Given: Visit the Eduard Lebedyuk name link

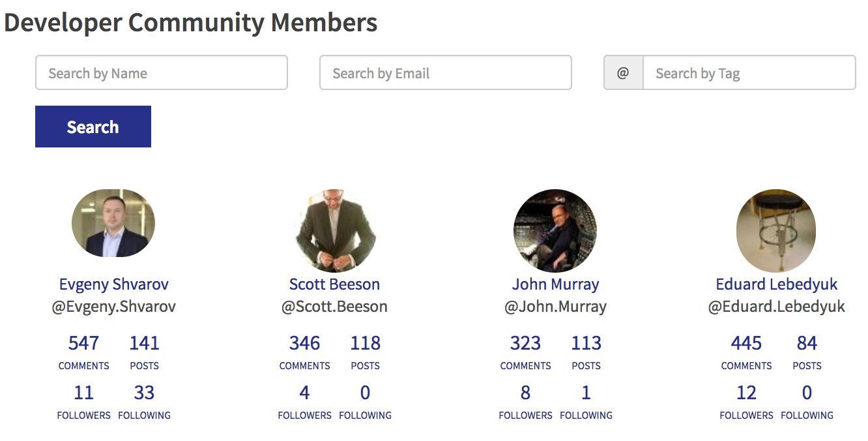Looking at the screenshot, I should click(x=776, y=284).
